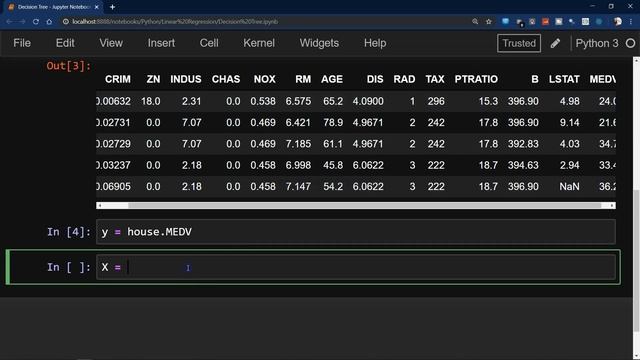The image size is (640, 360).
Task: Click the site info icon in address bar
Action: pyautogui.click(x=65, y=22)
